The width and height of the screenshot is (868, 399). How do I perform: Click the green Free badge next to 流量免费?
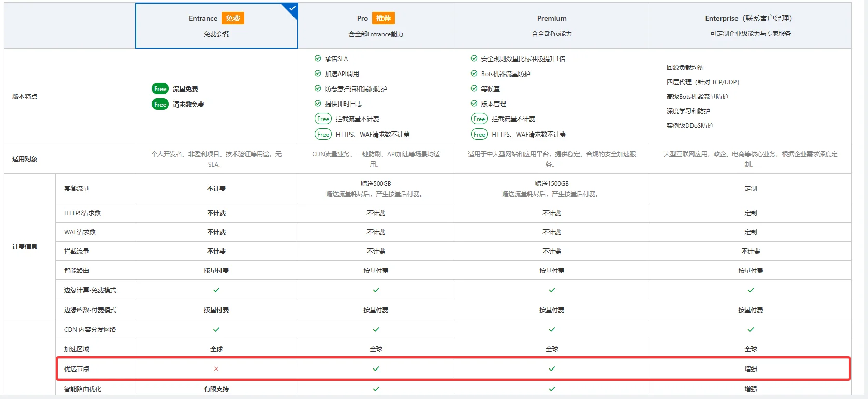(x=160, y=89)
